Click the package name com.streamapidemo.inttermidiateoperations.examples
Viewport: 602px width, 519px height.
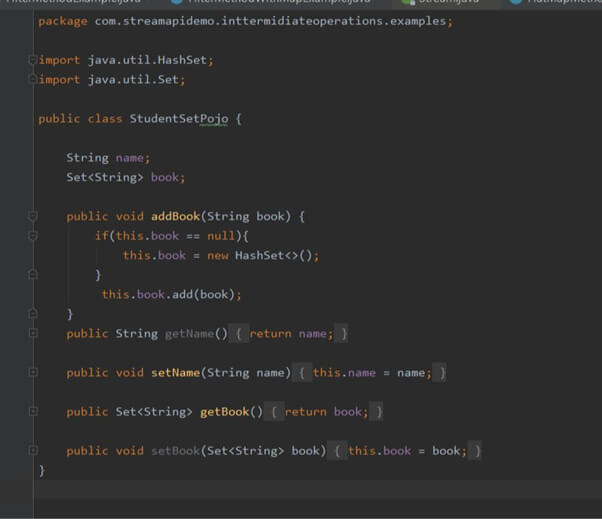[x=270, y=21]
